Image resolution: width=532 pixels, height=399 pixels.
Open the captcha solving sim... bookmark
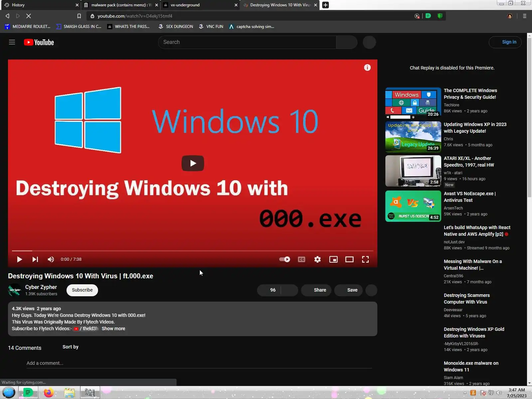click(x=252, y=27)
